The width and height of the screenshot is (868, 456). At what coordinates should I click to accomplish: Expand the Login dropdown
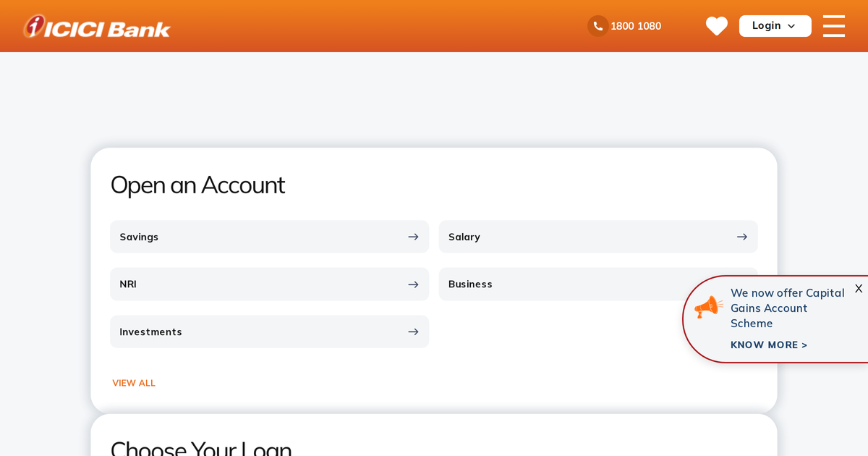click(775, 25)
